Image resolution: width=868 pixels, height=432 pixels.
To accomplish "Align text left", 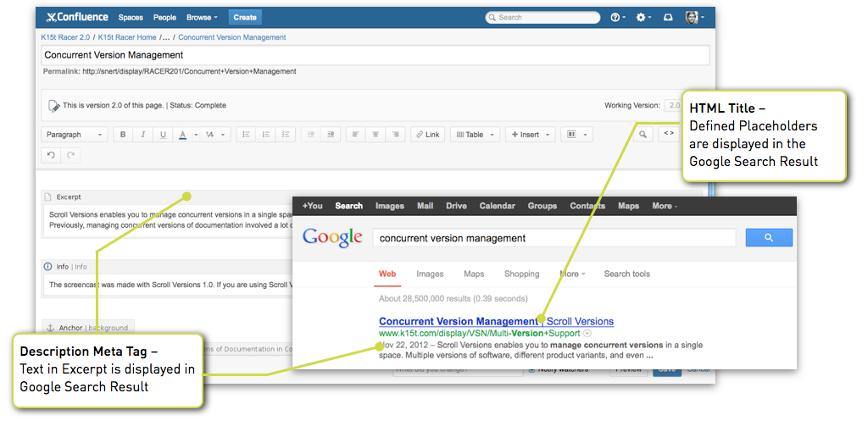I will click(356, 135).
